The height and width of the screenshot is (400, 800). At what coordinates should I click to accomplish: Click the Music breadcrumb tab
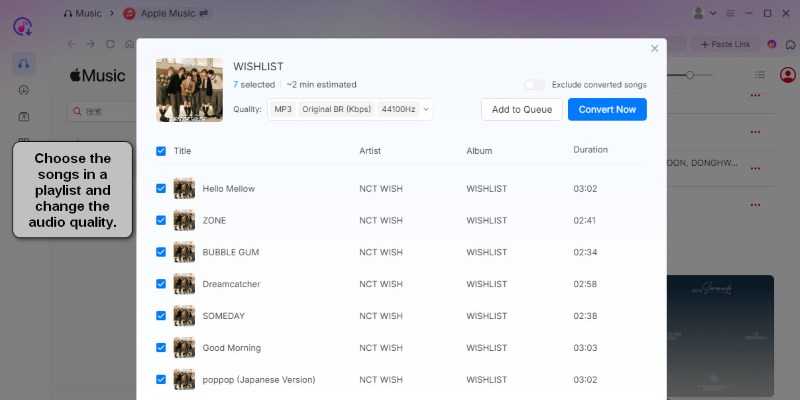(x=83, y=13)
